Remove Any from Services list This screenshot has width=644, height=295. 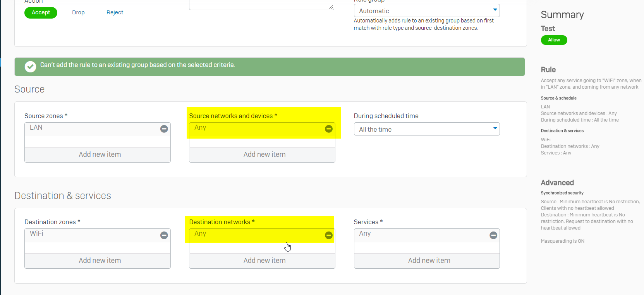(x=493, y=235)
